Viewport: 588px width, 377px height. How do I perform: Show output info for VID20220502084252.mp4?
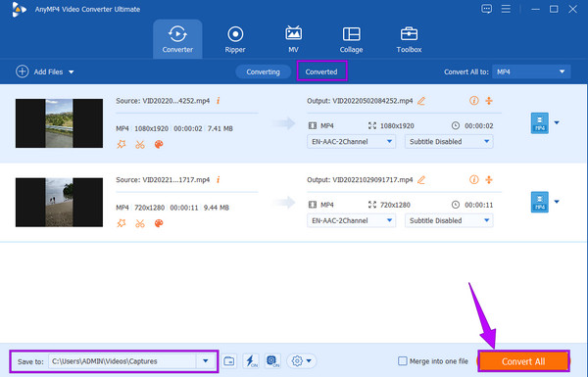pos(474,101)
